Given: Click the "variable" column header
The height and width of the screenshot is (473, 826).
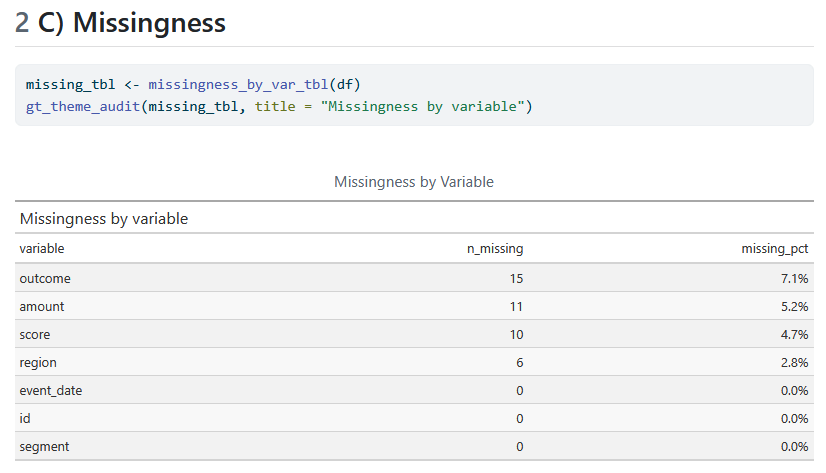Looking at the screenshot, I should coord(42,249).
